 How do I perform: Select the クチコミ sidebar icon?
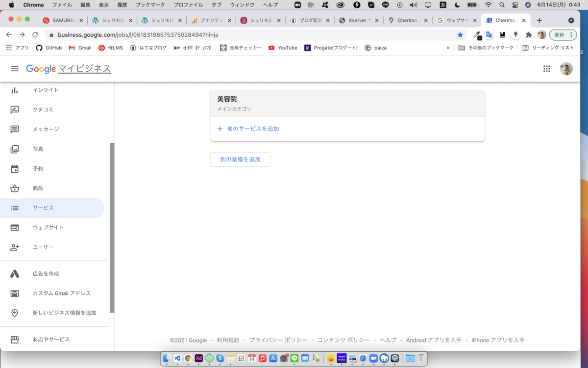tap(16, 109)
